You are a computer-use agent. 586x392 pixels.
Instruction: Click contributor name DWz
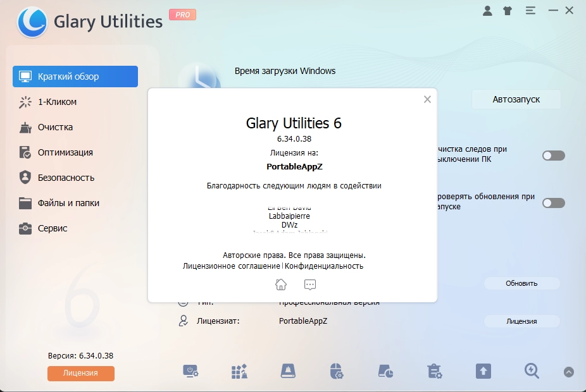coord(290,224)
